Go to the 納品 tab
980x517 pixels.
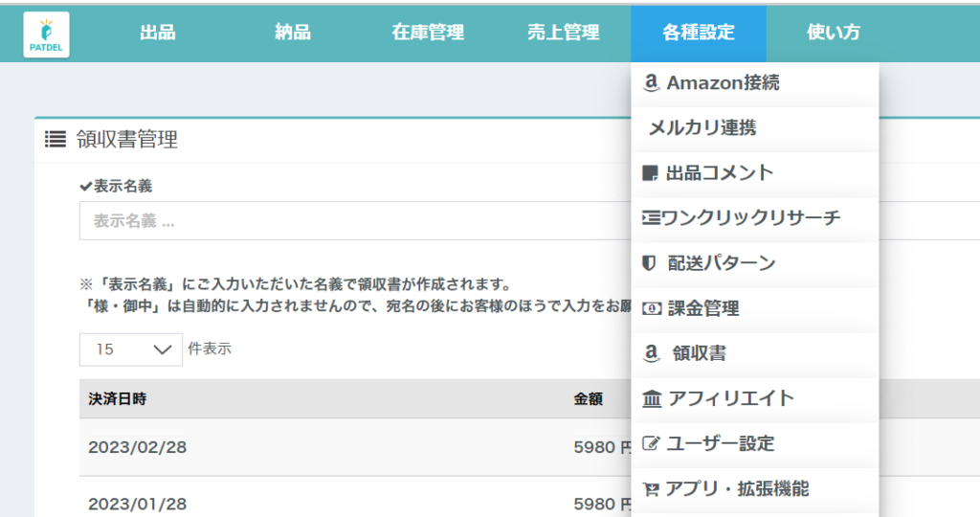click(x=293, y=33)
